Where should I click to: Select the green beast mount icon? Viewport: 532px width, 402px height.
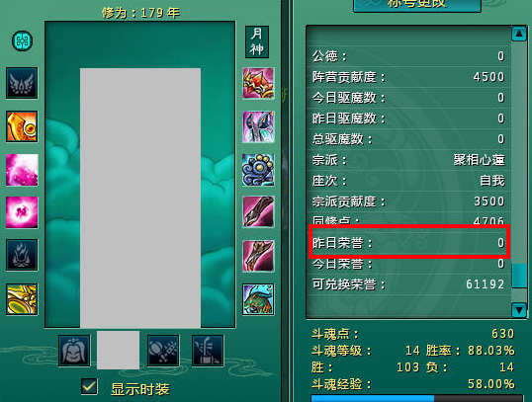258,299
